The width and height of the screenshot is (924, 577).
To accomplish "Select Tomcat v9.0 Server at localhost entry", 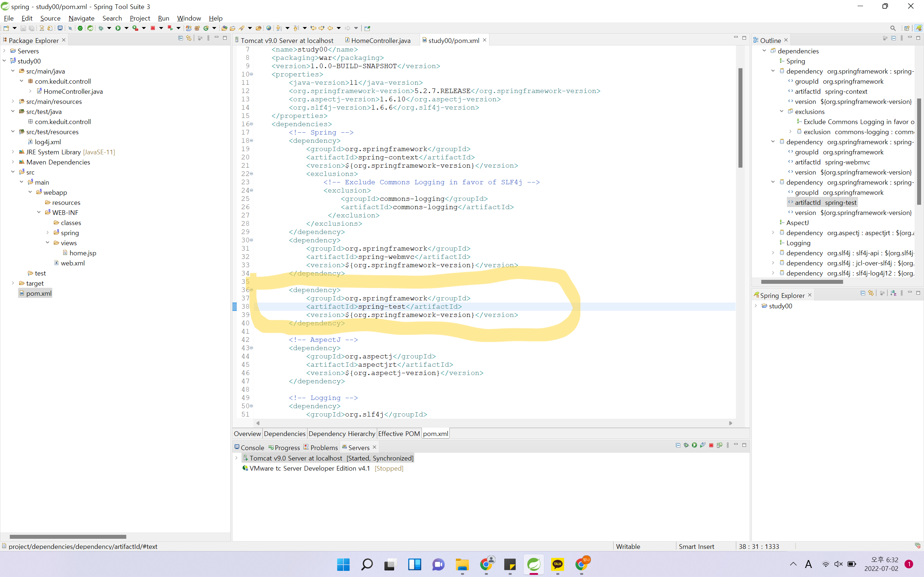I will click(x=296, y=458).
